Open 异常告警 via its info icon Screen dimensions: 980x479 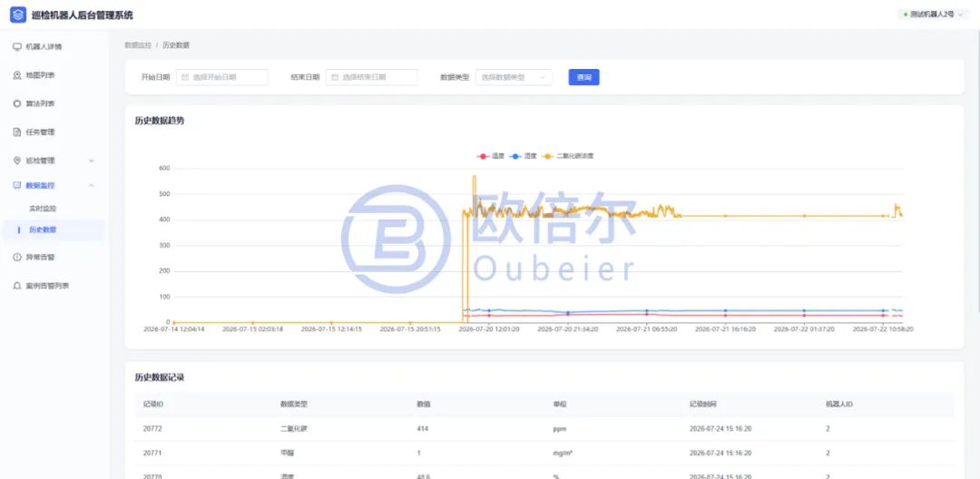pos(17,258)
